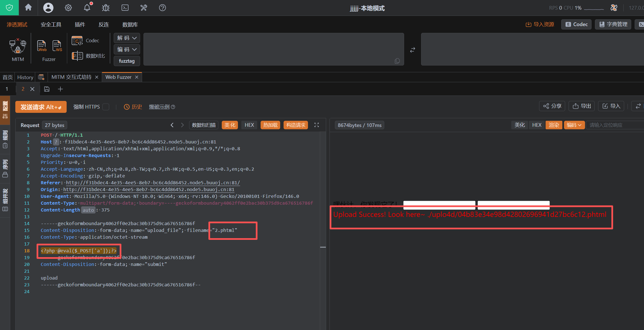The width and height of the screenshot is (644, 330).
Task: Click the notification bell icon
Action: pyautogui.click(x=87, y=8)
